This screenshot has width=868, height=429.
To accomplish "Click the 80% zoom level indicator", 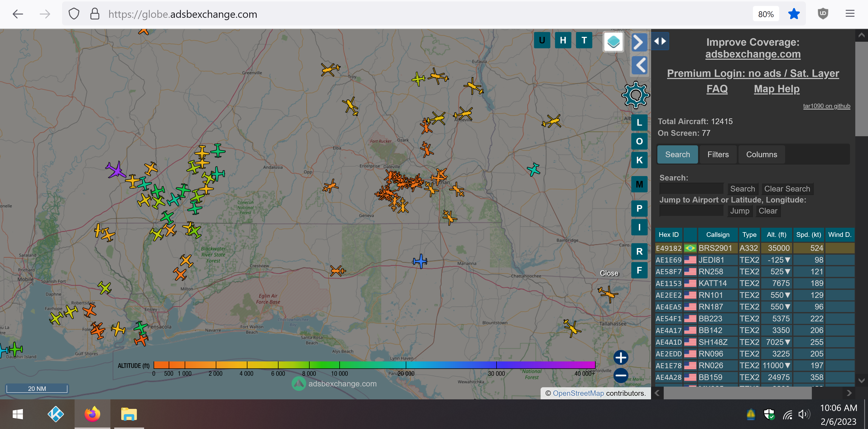I will pyautogui.click(x=766, y=14).
